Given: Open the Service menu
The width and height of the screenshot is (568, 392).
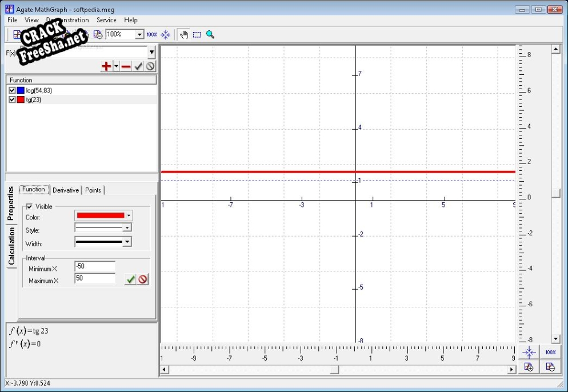Looking at the screenshot, I should (106, 20).
